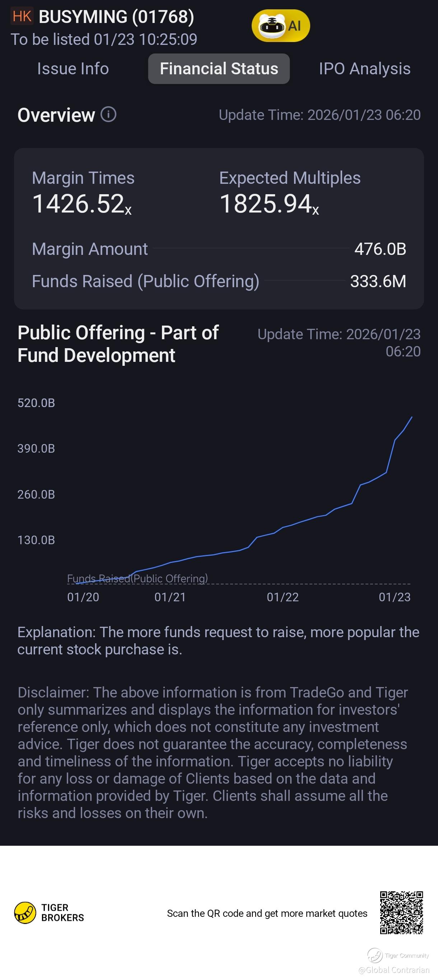Switch to the Issue Info tab
Image resolution: width=438 pixels, height=980 pixels.
point(73,69)
